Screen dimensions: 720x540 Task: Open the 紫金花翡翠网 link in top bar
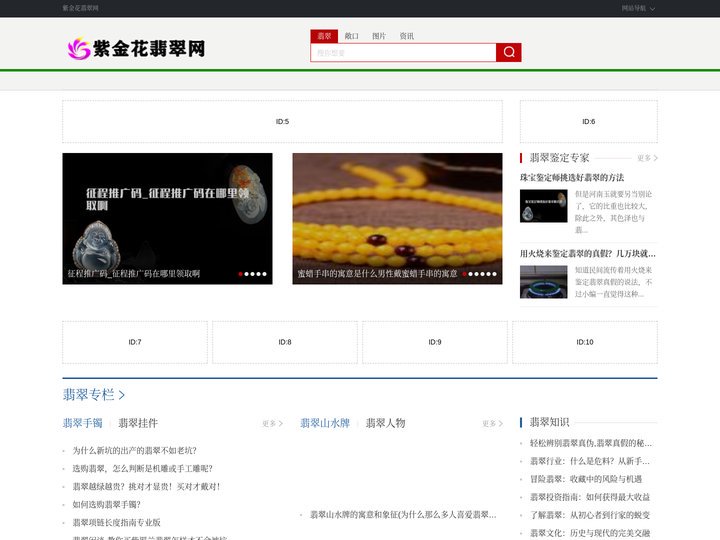click(x=80, y=8)
